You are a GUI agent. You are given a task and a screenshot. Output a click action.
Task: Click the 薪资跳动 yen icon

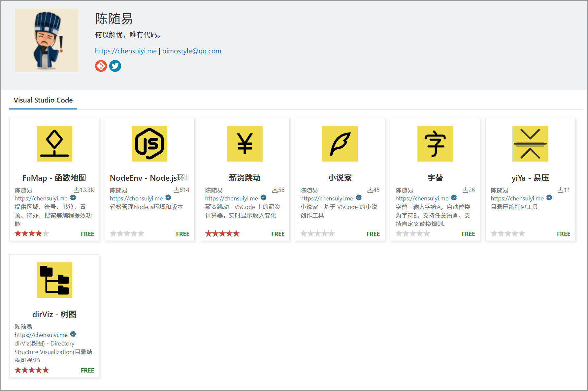[245, 144]
